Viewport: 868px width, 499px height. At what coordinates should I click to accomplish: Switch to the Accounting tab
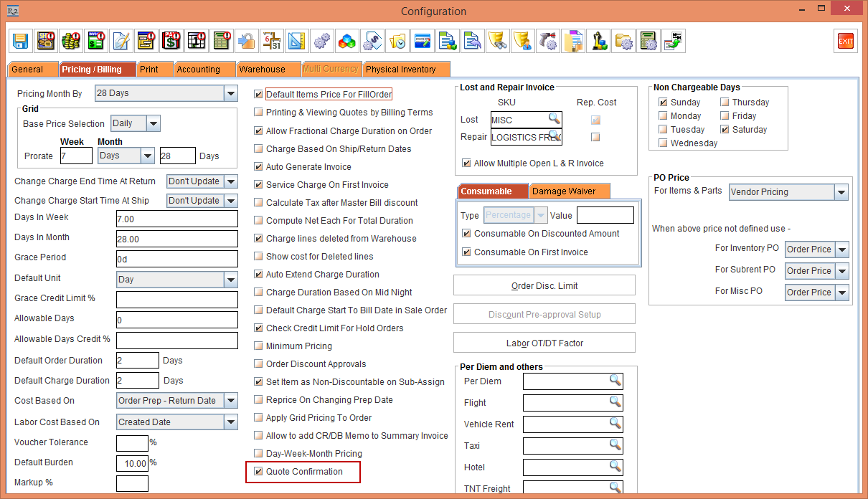click(199, 70)
